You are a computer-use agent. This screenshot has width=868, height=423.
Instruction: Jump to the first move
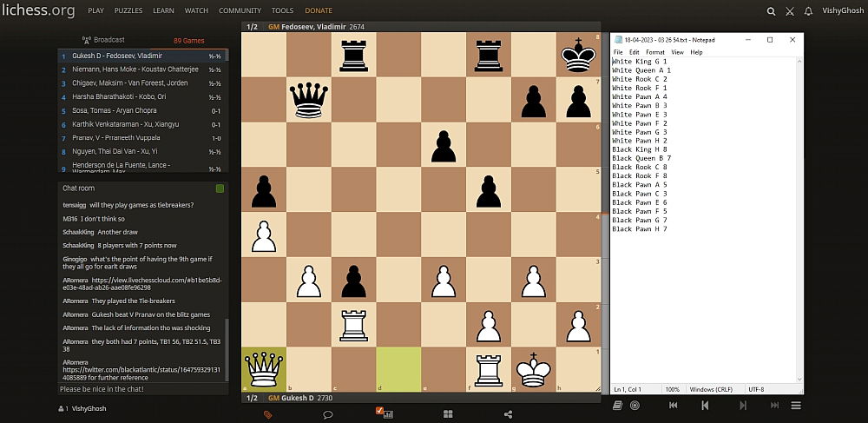[673, 406]
